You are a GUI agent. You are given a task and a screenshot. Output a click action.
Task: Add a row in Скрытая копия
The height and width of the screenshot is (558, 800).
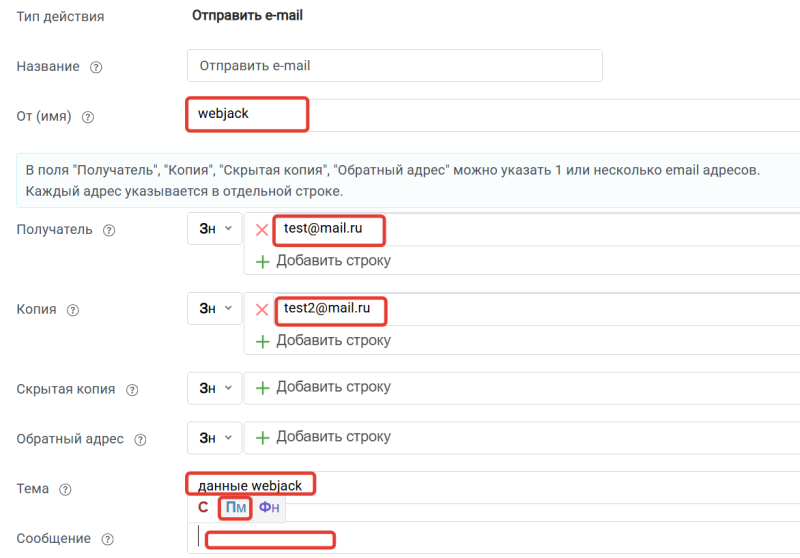click(323, 387)
